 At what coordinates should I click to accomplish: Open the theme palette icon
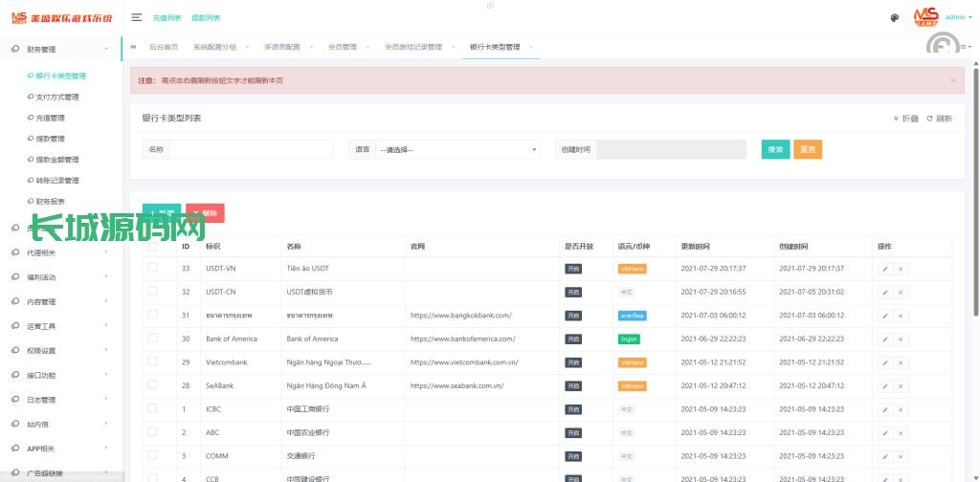[x=894, y=17]
